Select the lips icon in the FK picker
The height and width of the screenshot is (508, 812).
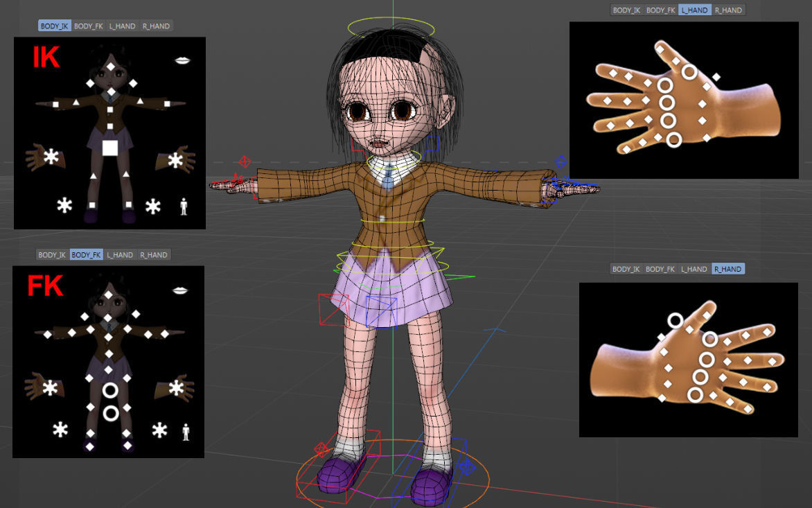(x=181, y=290)
